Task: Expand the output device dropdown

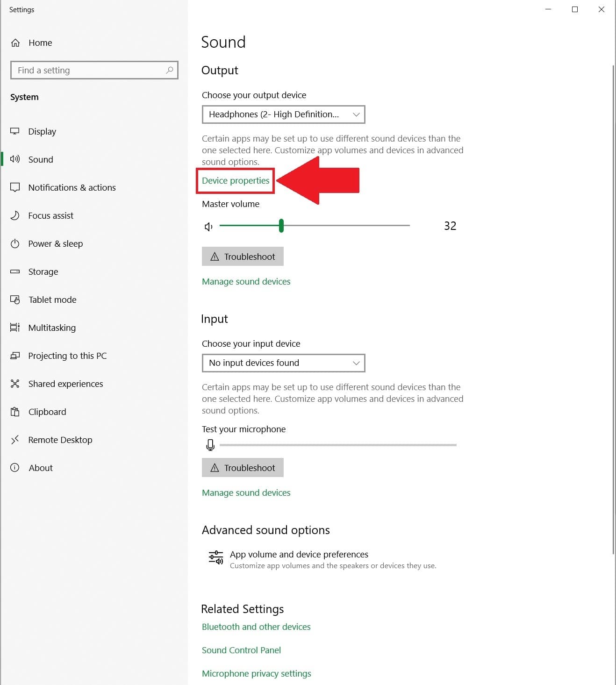Action: [x=283, y=114]
